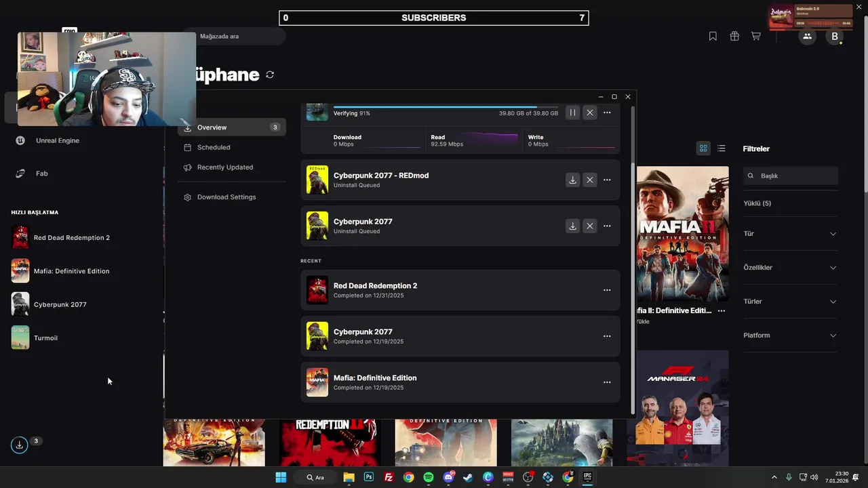This screenshot has width=868, height=488.
Task: Cancel Cyberpunk 2077 - REDmod queue item
Action: (x=590, y=180)
